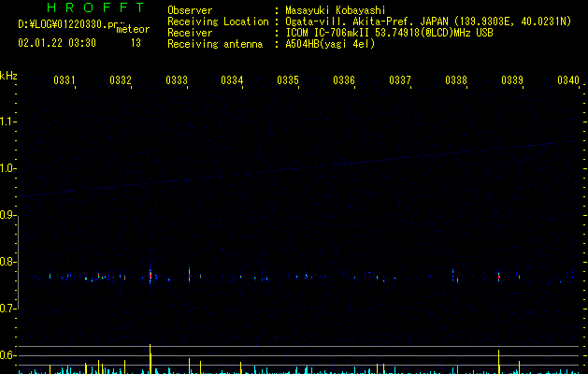
Task: Click the meteor echo just after 0333
Action: point(190,275)
